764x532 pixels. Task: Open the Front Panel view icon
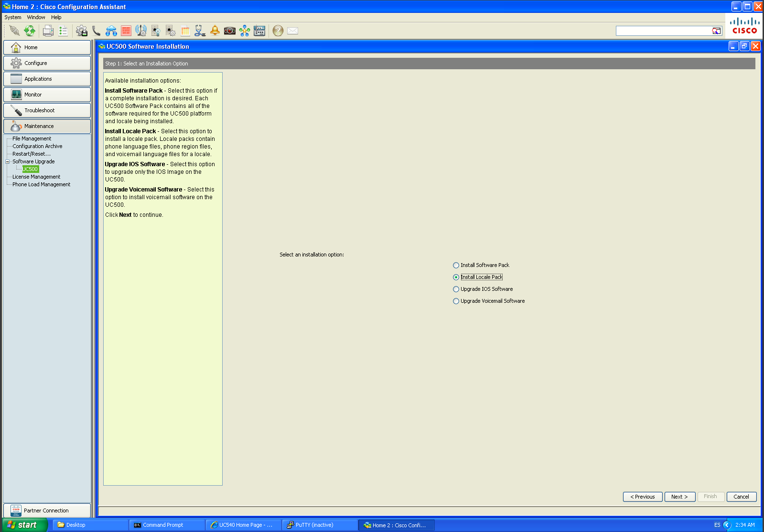click(x=259, y=31)
